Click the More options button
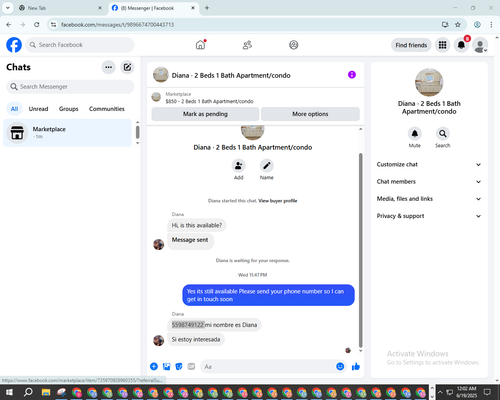The image size is (500, 400). click(310, 114)
